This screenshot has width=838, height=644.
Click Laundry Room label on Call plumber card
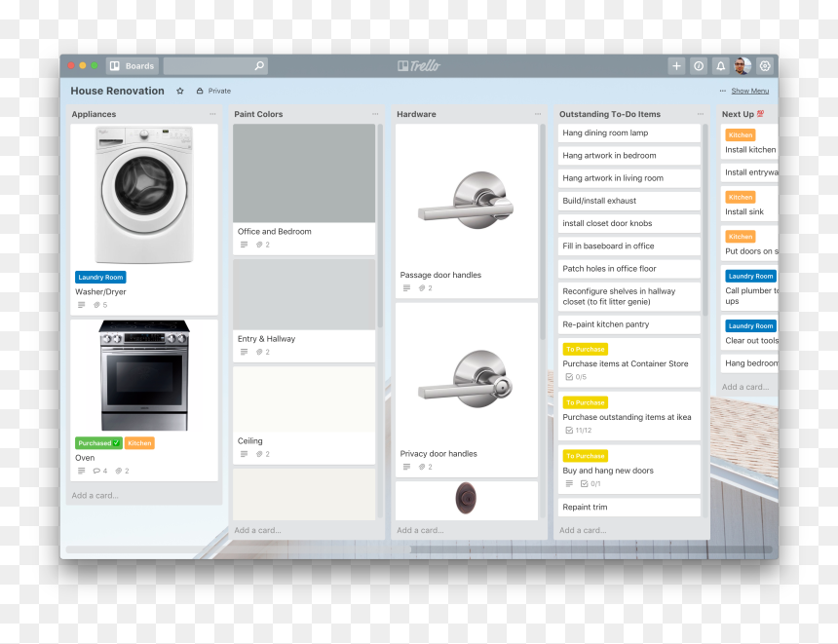pyautogui.click(x=750, y=276)
